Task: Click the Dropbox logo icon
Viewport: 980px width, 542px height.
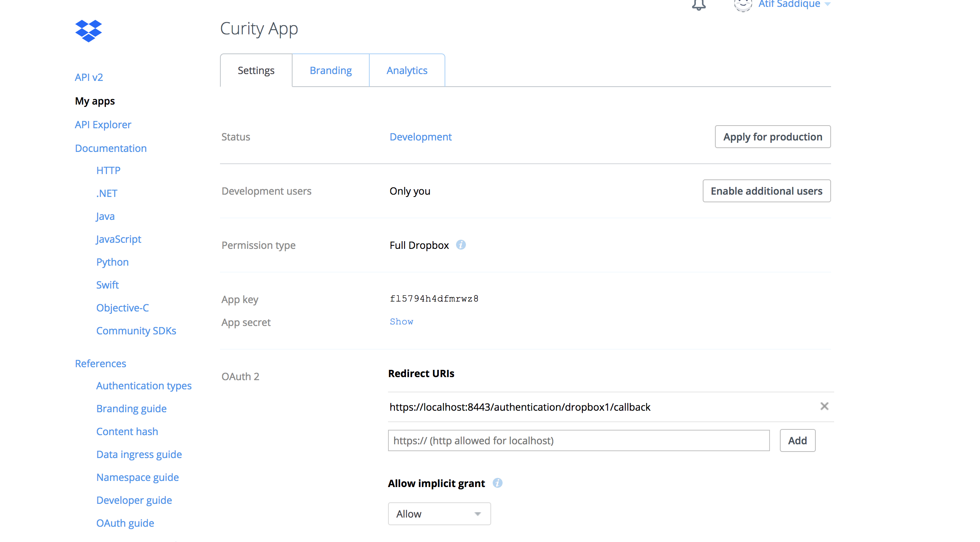Action: [x=88, y=31]
